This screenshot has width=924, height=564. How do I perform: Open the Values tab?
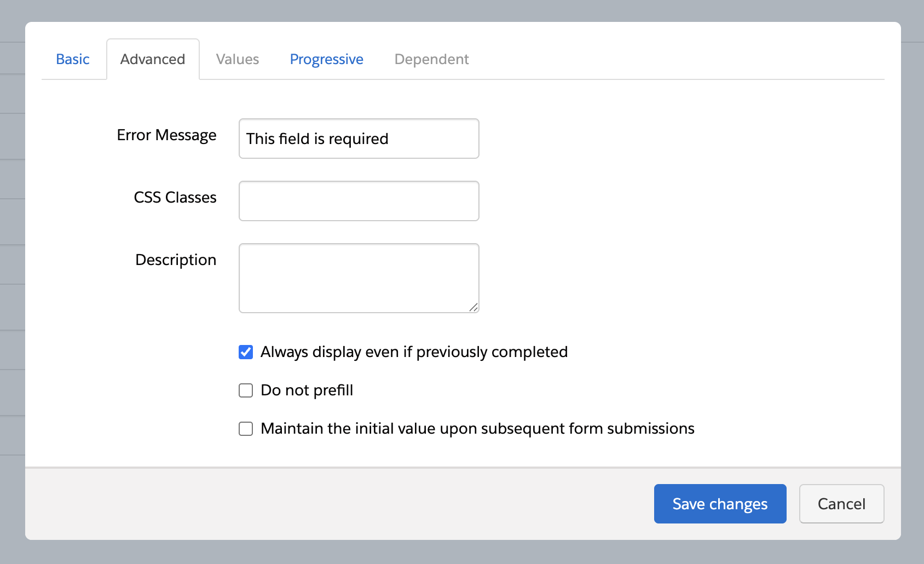coord(238,59)
